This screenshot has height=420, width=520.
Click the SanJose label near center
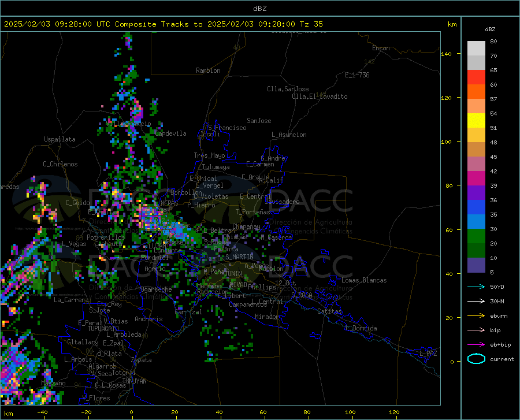point(259,121)
